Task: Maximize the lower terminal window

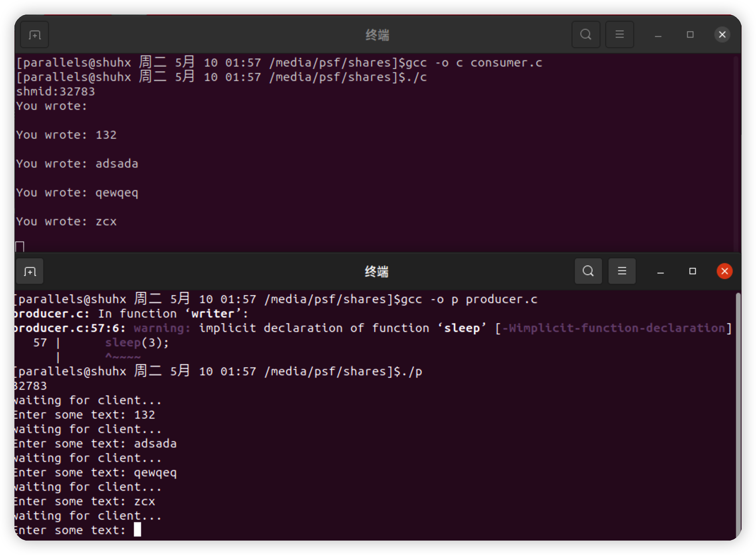Action: [692, 271]
